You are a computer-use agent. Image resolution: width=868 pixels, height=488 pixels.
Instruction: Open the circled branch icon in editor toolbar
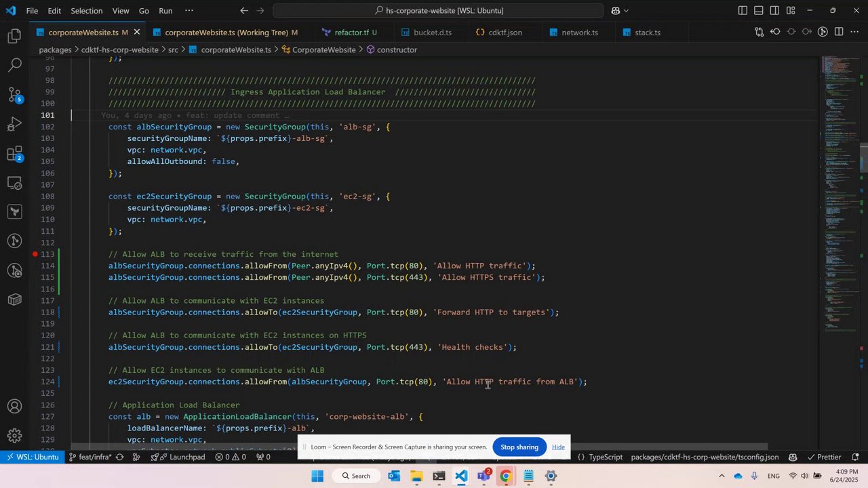(823, 32)
